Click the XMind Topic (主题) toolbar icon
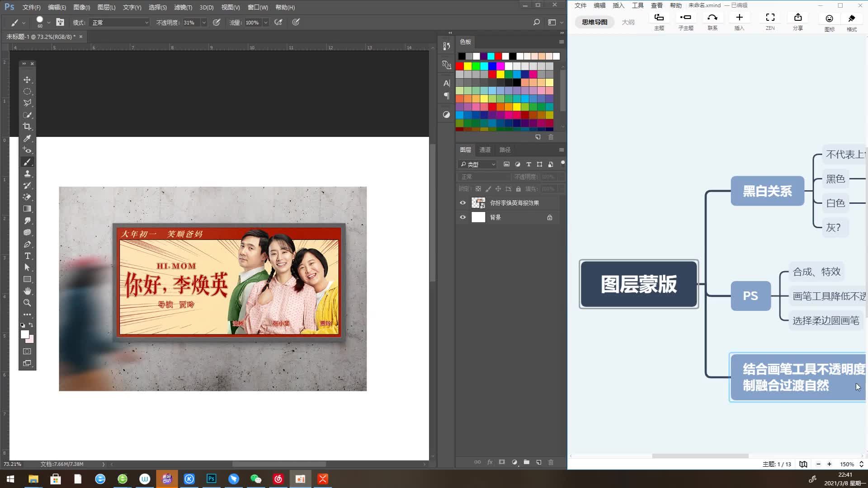Image resolution: width=868 pixels, height=488 pixels. pos(659,21)
